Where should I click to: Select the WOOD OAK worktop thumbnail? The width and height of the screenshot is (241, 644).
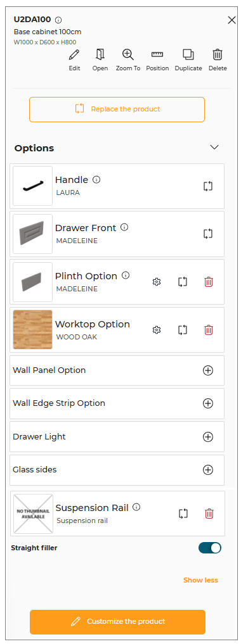pyautogui.click(x=33, y=330)
